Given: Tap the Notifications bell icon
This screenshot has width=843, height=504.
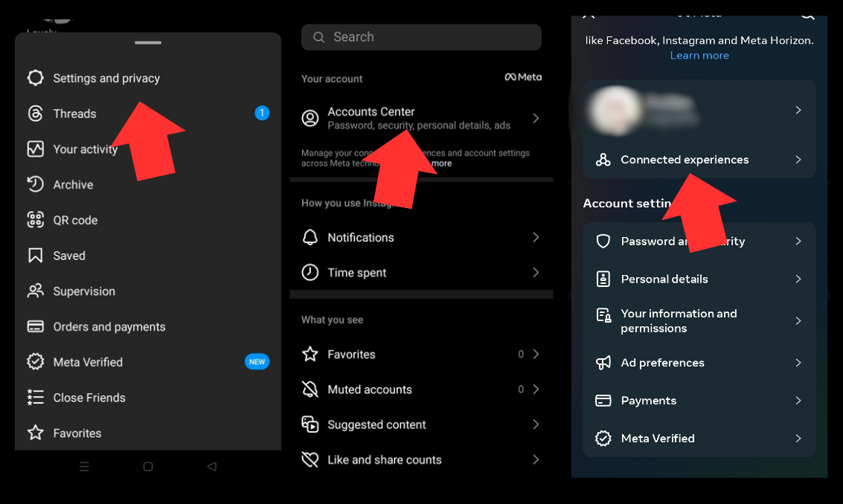Looking at the screenshot, I should click(310, 237).
